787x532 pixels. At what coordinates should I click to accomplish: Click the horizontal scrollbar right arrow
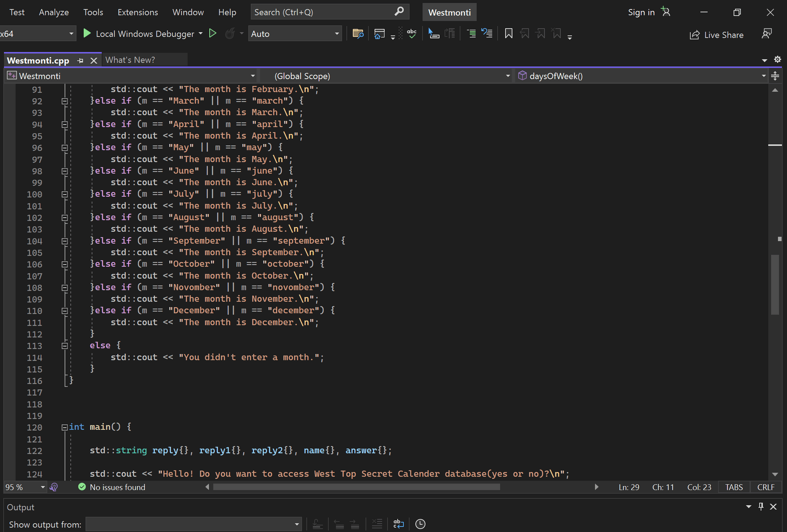pyautogui.click(x=597, y=487)
